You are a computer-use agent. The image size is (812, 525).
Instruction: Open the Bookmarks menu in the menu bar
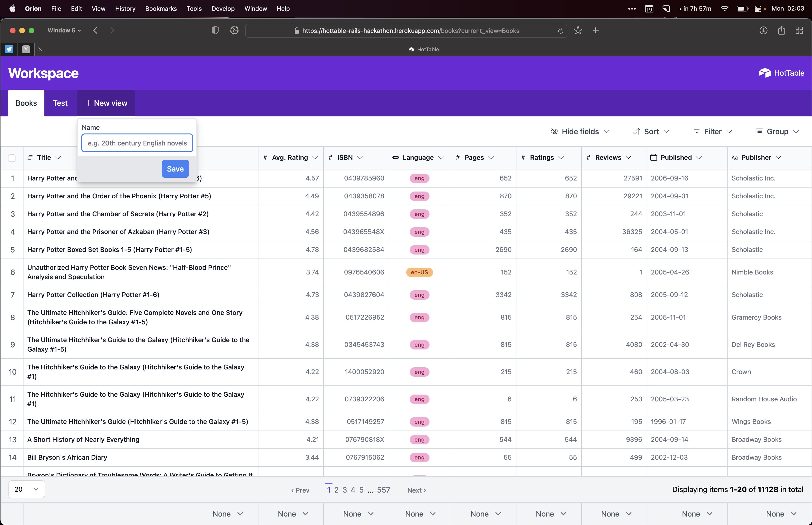pos(161,8)
